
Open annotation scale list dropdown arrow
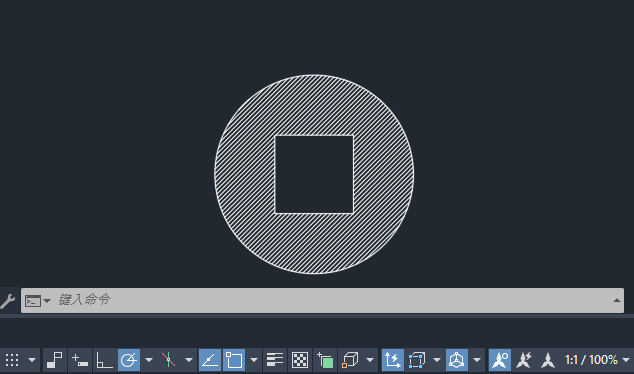click(626, 360)
